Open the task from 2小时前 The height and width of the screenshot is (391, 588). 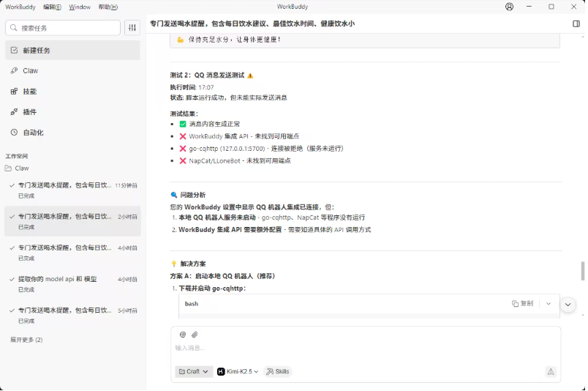click(x=72, y=221)
